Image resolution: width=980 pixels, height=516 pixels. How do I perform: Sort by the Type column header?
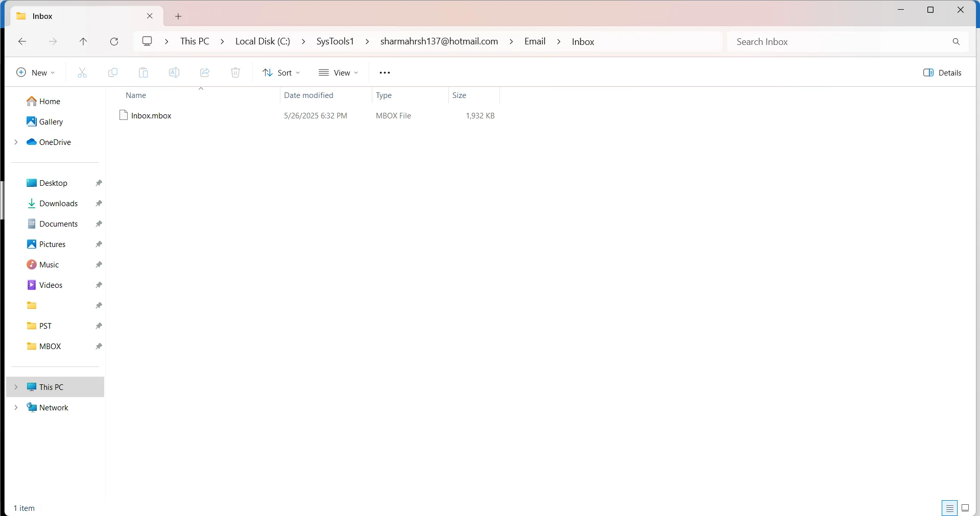[x=410, y=95]
